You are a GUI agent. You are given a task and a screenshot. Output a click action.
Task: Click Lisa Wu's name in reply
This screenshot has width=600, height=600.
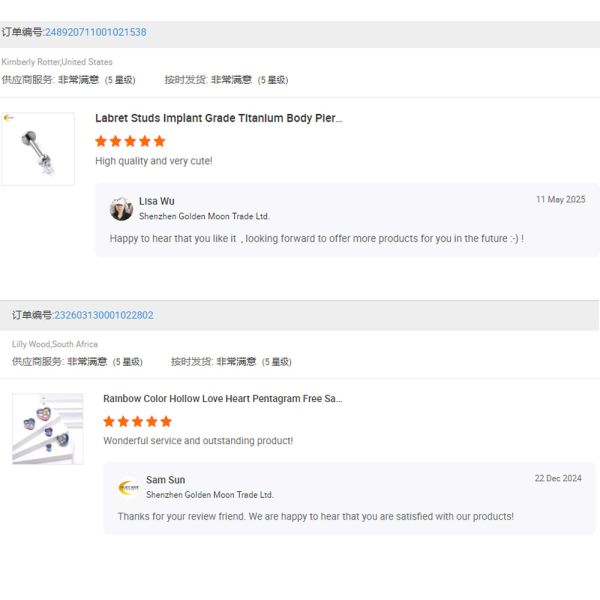click(156, 201)
